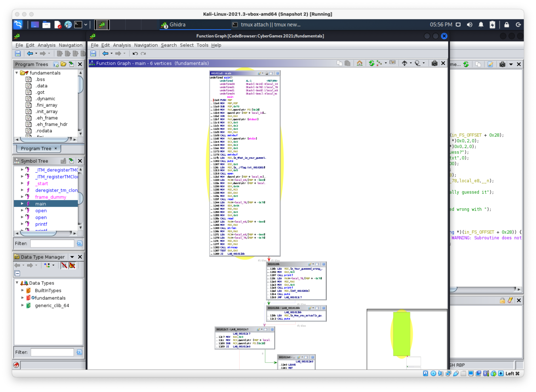The height and width of the screenshot is (392, 536).
Task: Click the satellite view overview thumbnail
Action: pos(407,340)
